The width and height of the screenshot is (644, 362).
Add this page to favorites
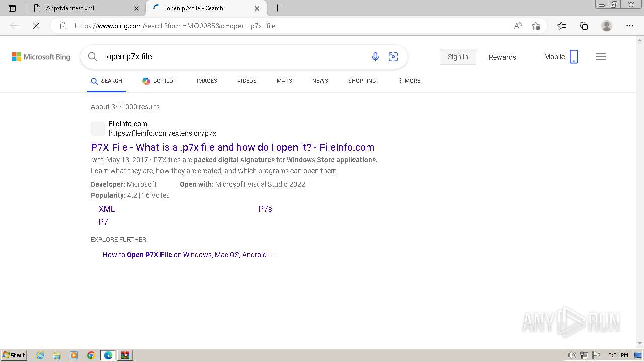point(536,26)
